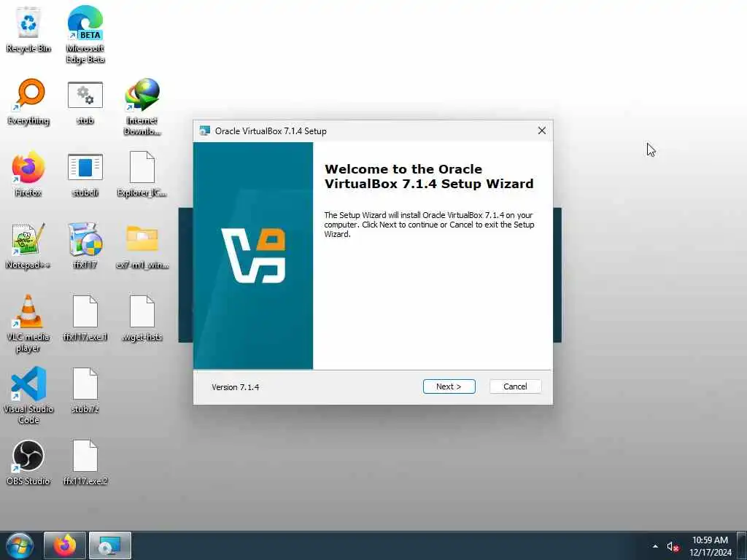This screenshot has width=747, height=560.
Task: Click the Next button in setup wizard
Action: (x=449, y=386)
